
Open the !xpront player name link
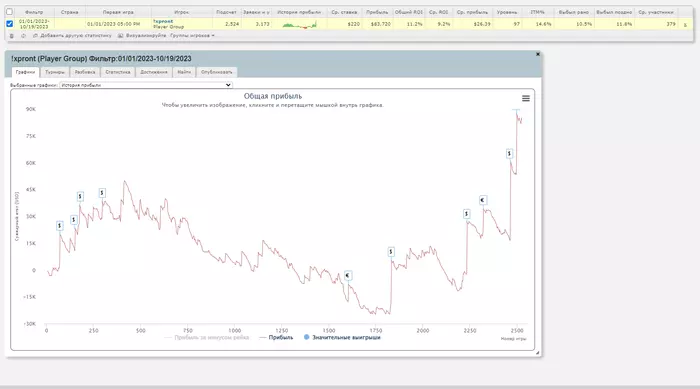click(163, 21)
